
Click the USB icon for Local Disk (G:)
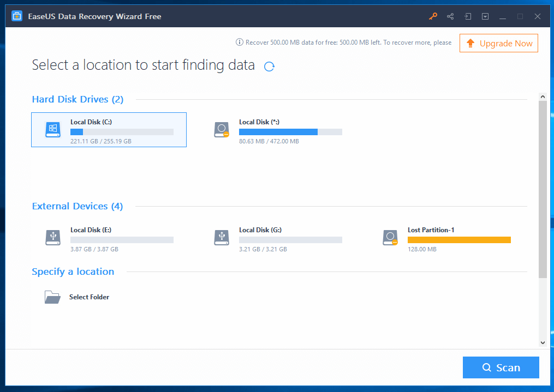click(222, 238)
